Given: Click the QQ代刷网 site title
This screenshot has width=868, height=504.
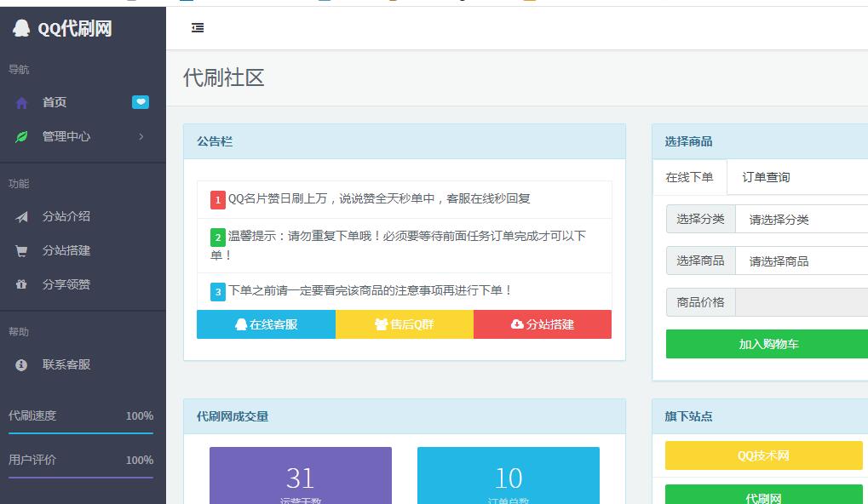Looking at the screenshot, I should click(75, 28).
